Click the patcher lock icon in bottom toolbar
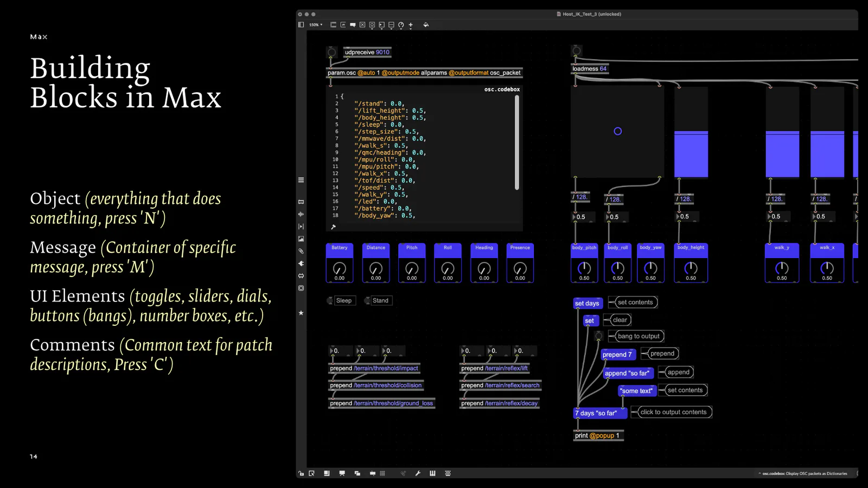The image size is (868, 488). pos(301,473)
